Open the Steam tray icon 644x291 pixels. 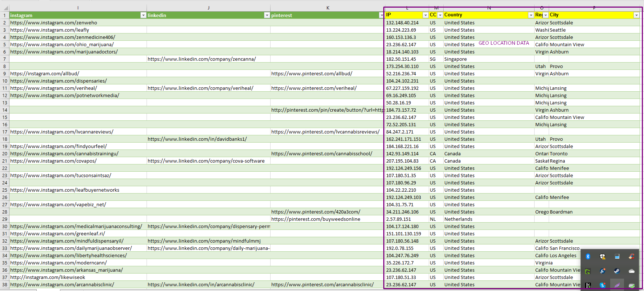pyautogui.click(x=617, y=271)
